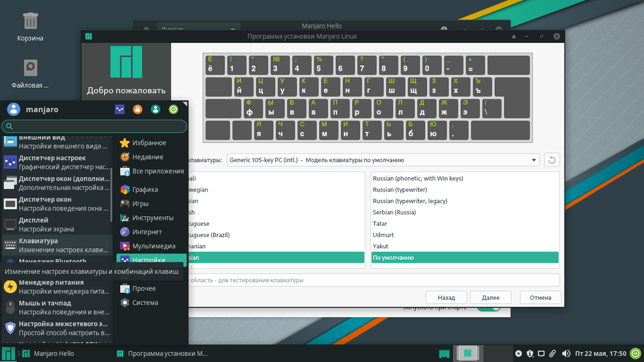Open Мышь и тачпад settings
This screenshot has width=644, height=362.
[x=56, y=307]
